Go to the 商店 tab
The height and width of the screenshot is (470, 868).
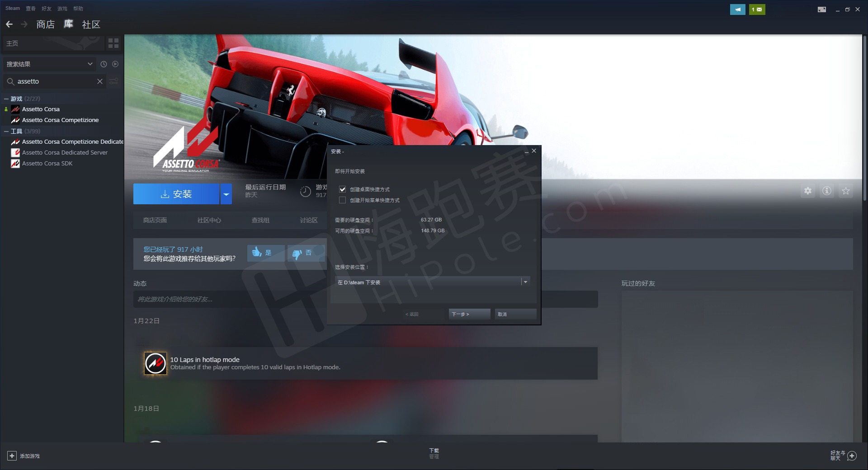46,24
